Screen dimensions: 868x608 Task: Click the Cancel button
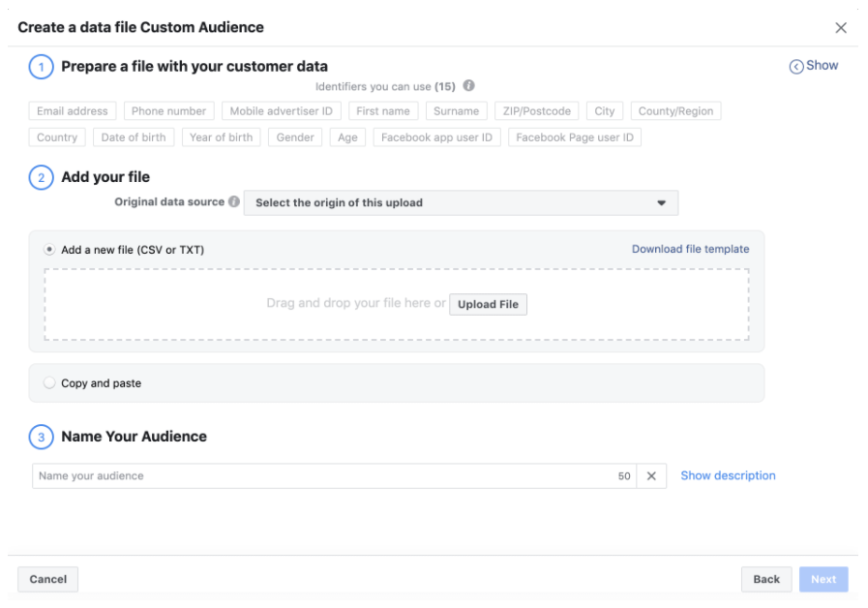click(x=47, y=579)
